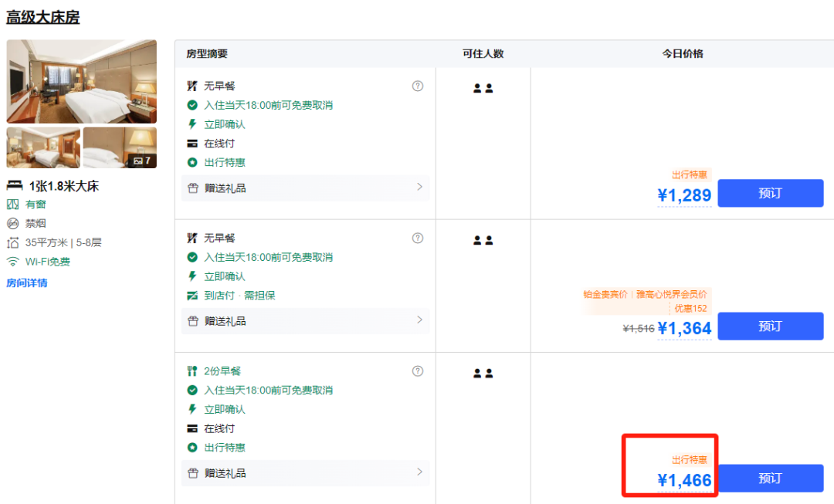834x504 pixels.
Task: Expand third 赠送礼品 chevron arrow
Action: point(419,472)
